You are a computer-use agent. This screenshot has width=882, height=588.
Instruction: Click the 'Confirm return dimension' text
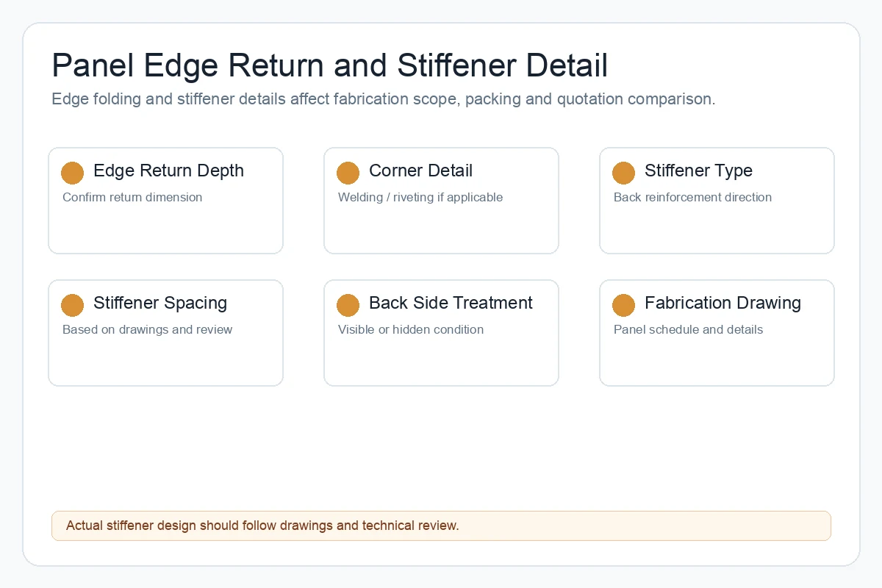[132, 197]
